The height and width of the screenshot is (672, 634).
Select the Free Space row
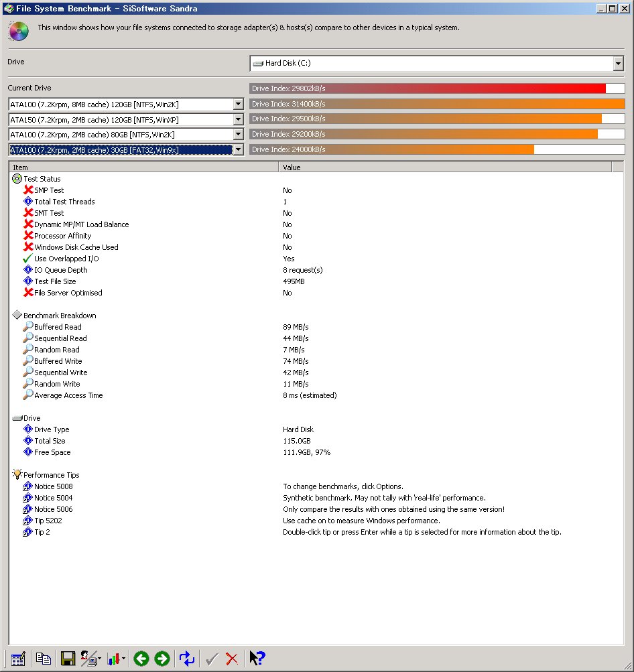(x=316, y=452)
